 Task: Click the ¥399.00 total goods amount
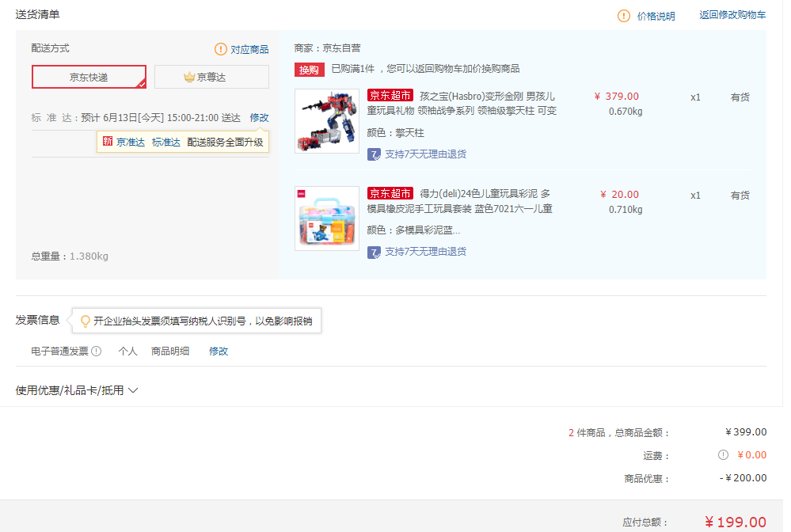(746, 432)
